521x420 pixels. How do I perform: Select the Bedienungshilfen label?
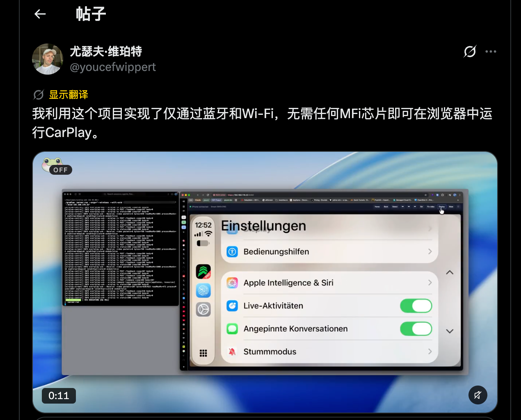(x=276, y=251)
